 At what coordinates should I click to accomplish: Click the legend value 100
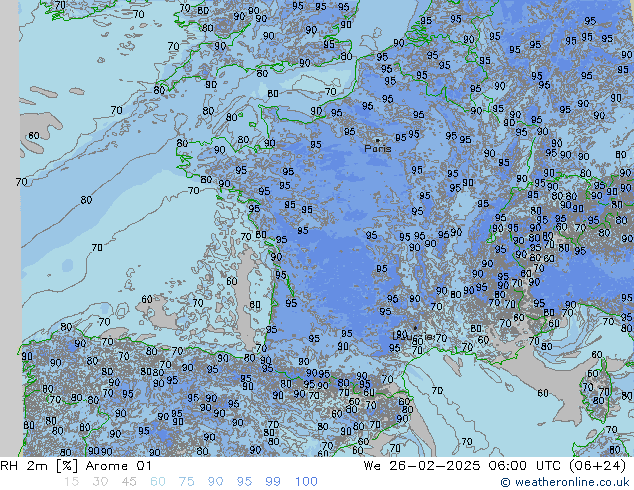click(306, 482)
